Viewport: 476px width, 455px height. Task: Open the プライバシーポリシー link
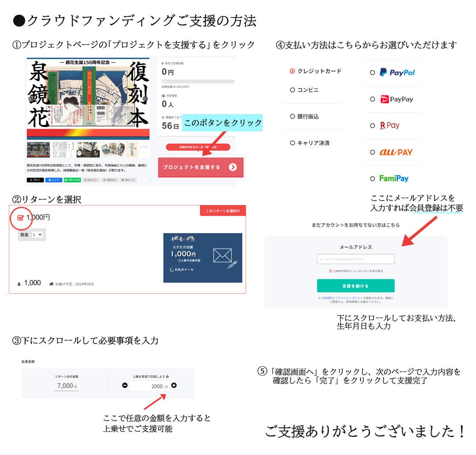[x=349, y=298]
